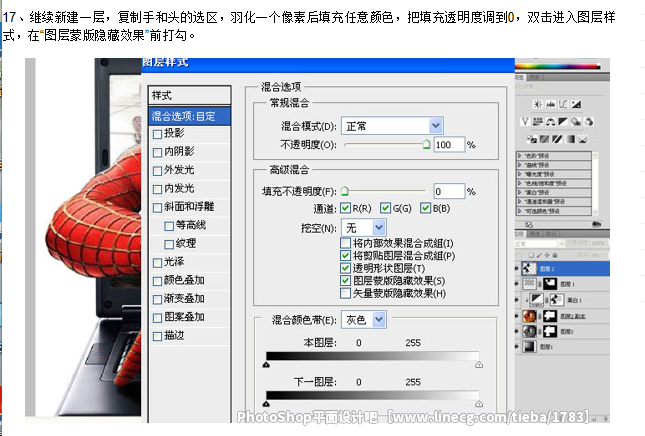645x436 pixels.
Task: Click the 不透明度 value field showing 100
Action: [x=449, y=145]
